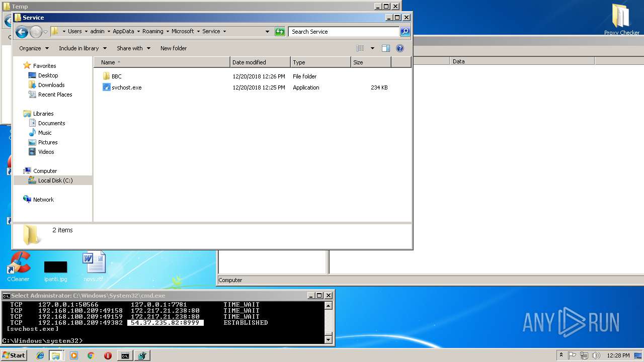Screen dimensions: 644x362
Task: Click the Explorer forward arrow button
Action: (x=36, y=32)
